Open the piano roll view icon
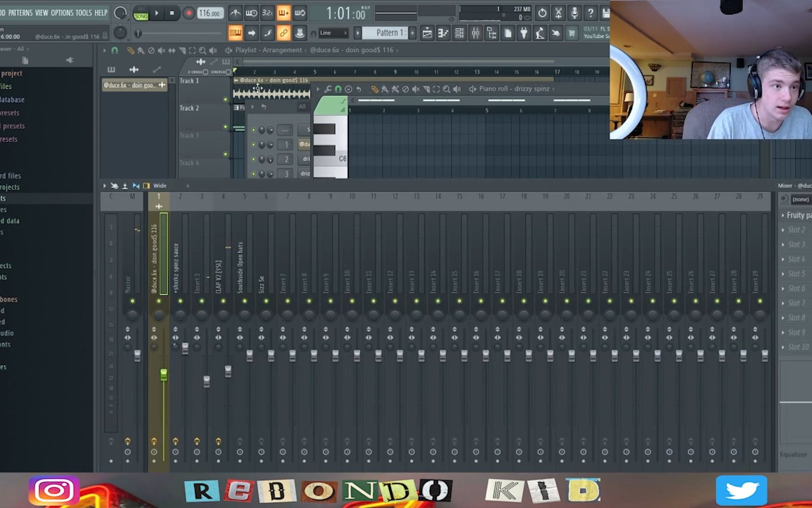Screen dimensions: 812x508 coord(443,33)
